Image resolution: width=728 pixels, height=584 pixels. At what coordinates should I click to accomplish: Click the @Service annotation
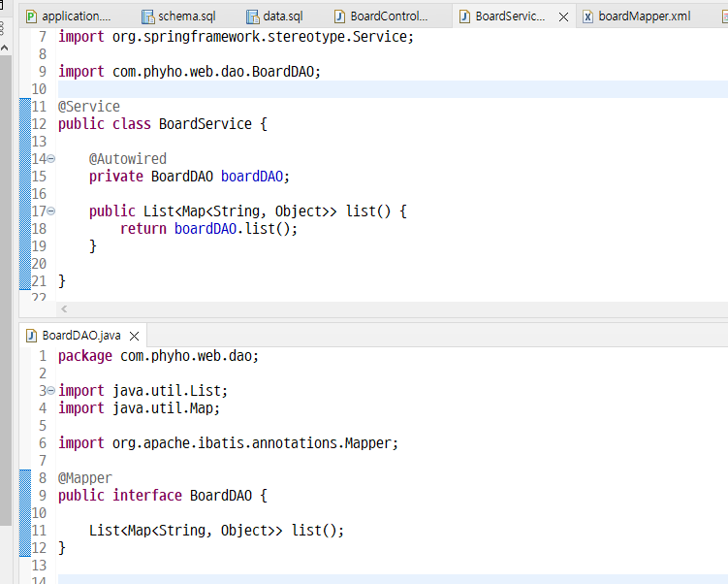click(x=88, y=107)
